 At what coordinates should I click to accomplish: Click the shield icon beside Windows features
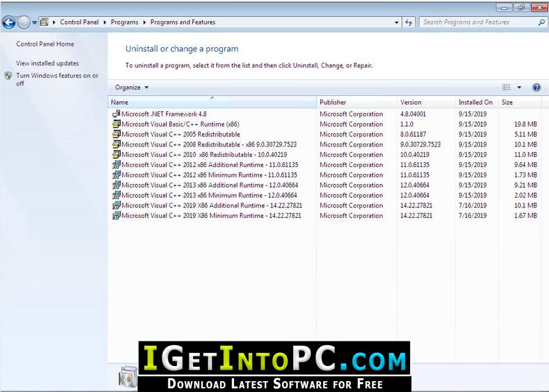click(x=8, y=75)
